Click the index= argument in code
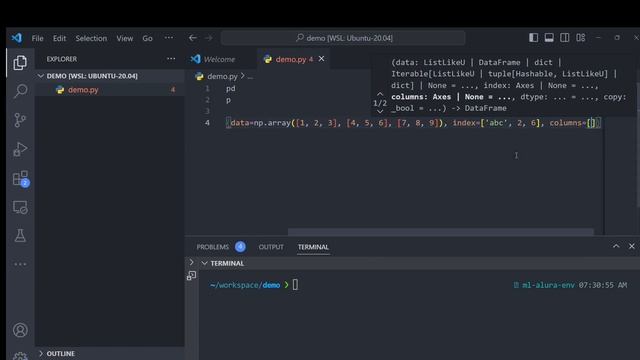640x360 pixels. pyautogui.click(x=466, y=123)
